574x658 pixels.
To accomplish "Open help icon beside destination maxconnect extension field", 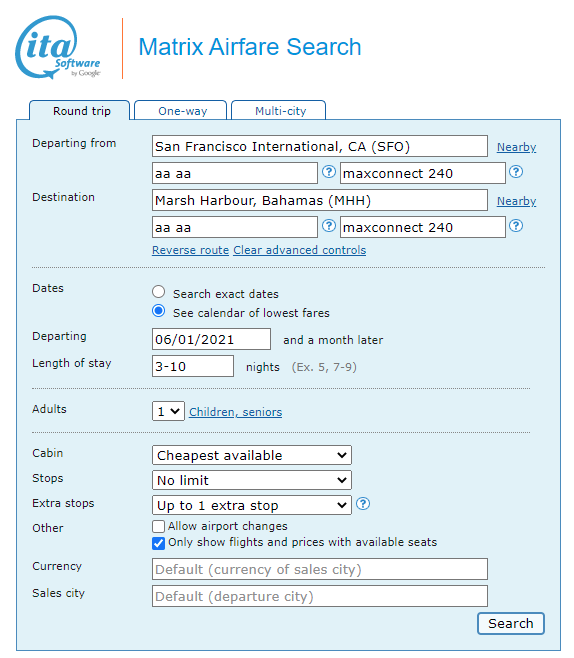I will [516, 226].
